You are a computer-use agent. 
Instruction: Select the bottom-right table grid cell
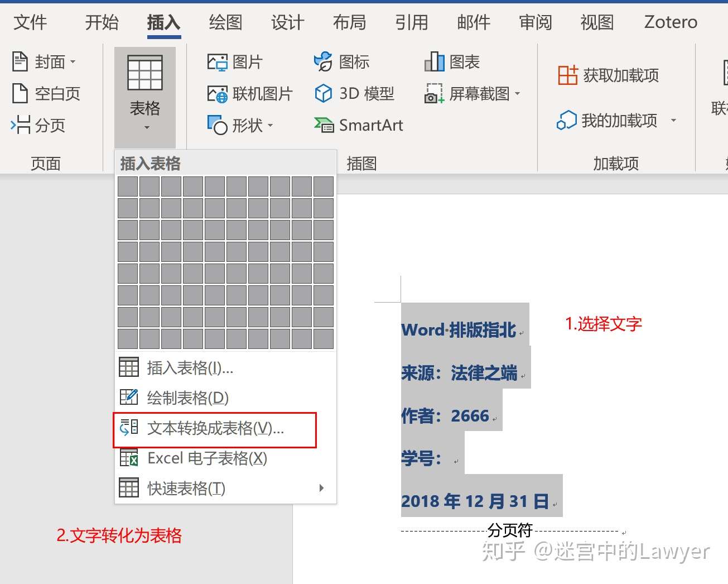(x=324, y=339)
